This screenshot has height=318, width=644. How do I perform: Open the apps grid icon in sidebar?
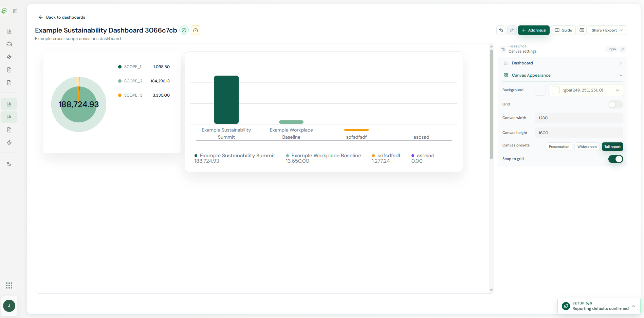[x=9, y=285]
